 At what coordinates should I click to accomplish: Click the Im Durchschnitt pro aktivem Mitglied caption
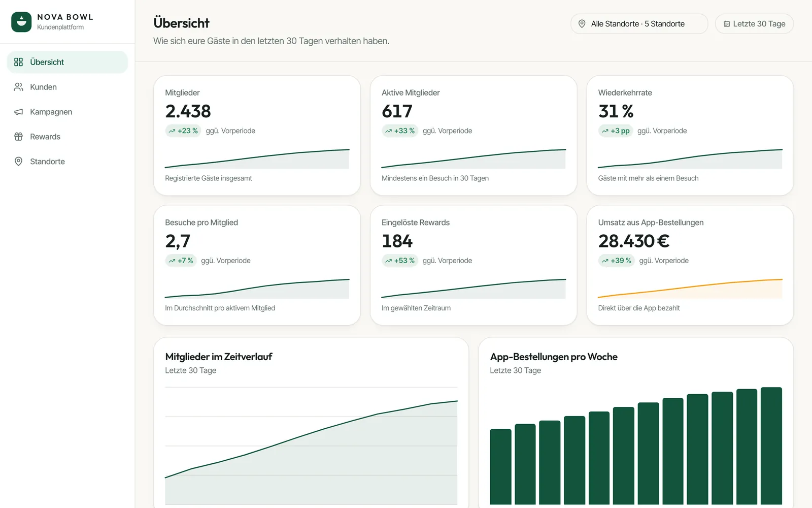pyautogui.click(x=220, y=308)
